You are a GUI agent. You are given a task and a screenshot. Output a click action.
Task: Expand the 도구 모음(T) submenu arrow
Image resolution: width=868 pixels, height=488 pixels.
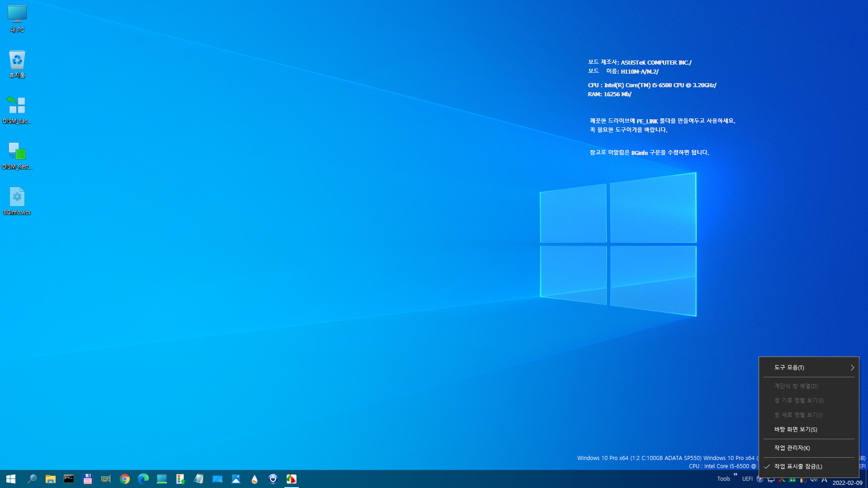(852, 367)
